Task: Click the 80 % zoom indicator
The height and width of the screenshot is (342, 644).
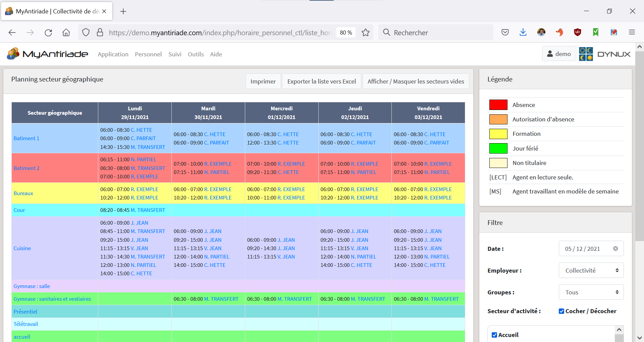Action: click(x=346, y=33)
